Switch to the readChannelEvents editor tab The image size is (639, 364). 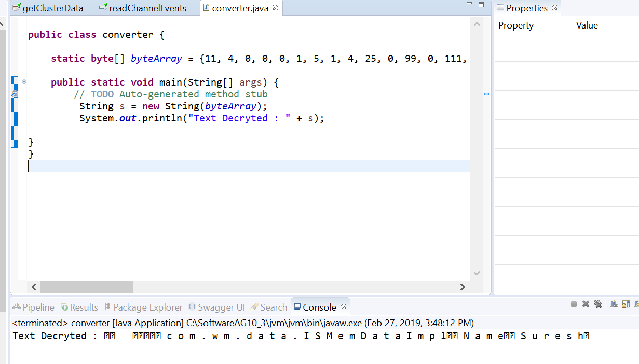tap(143, 8)
